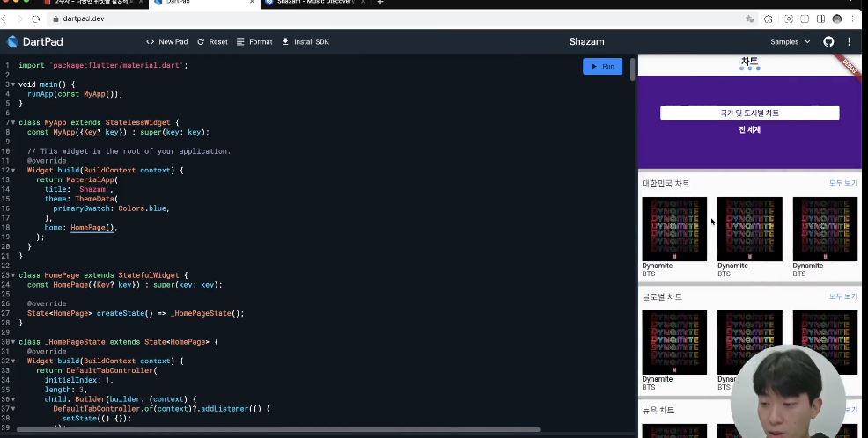Open second Dynamite cover in 대한민국 차트
868x438 pixels.
pos(749,229)
